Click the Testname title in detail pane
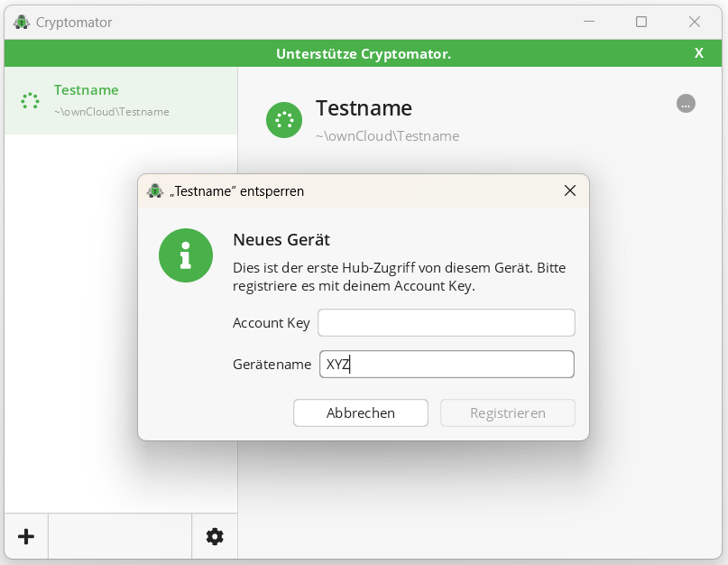Image resolution: width=728 pixels, height=565 pixels. (364, 108)
